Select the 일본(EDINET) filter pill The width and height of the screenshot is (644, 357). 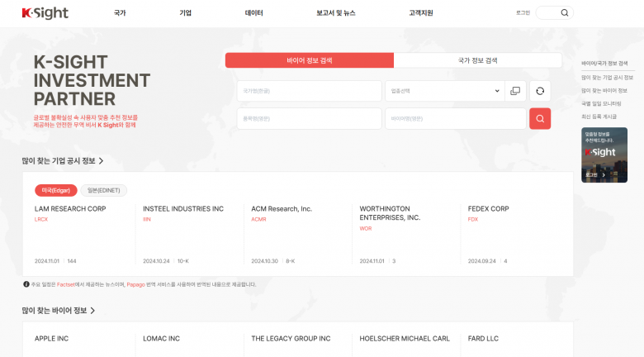(x=104, y=190)
